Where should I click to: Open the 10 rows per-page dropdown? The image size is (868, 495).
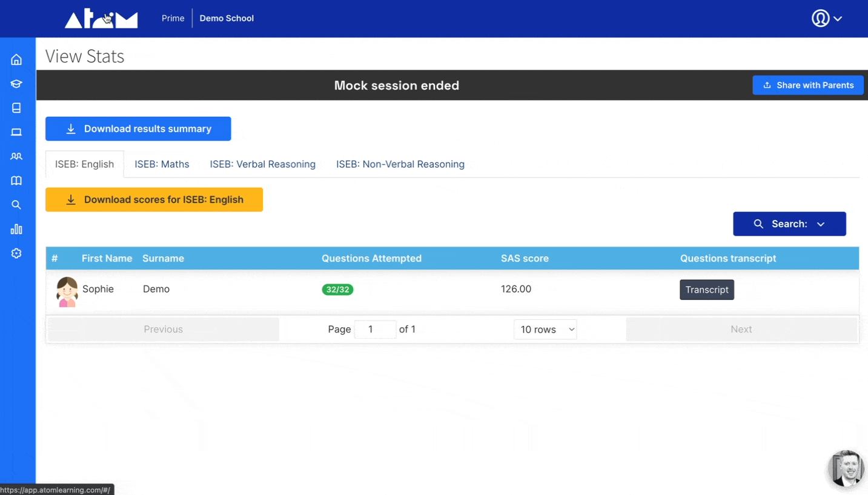[x=545, y=329]
